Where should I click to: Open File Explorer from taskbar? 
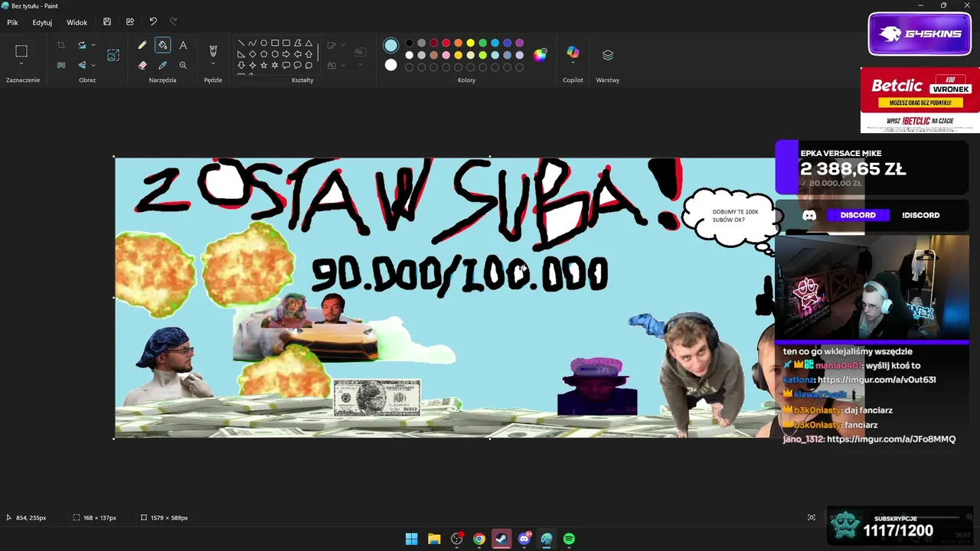tap(434, 539)
